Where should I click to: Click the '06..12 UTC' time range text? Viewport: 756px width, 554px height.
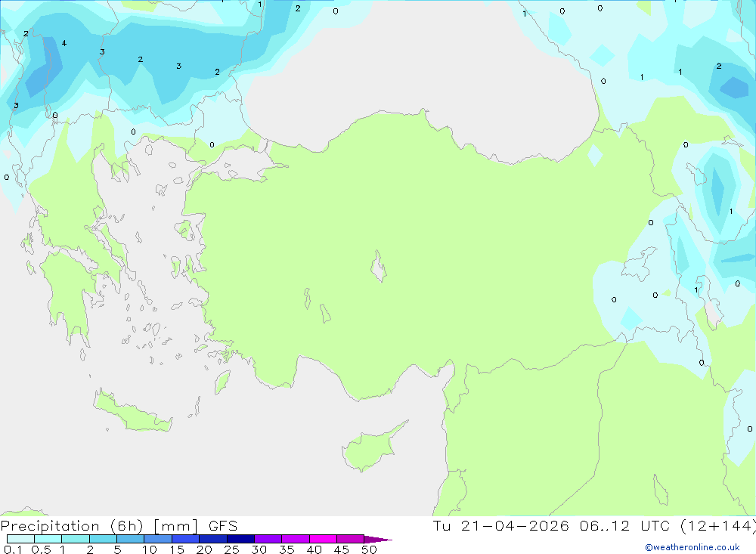pos(625,526)
